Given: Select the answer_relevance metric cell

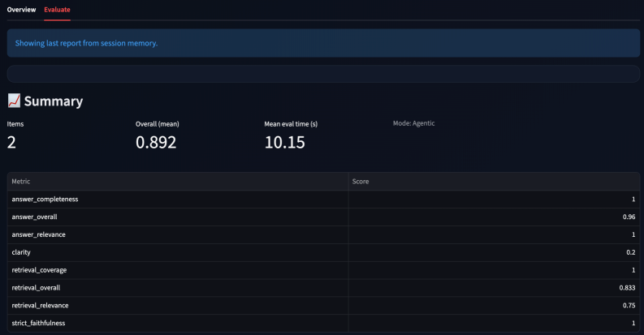Looking at the screenshot, I should [39, 234].
